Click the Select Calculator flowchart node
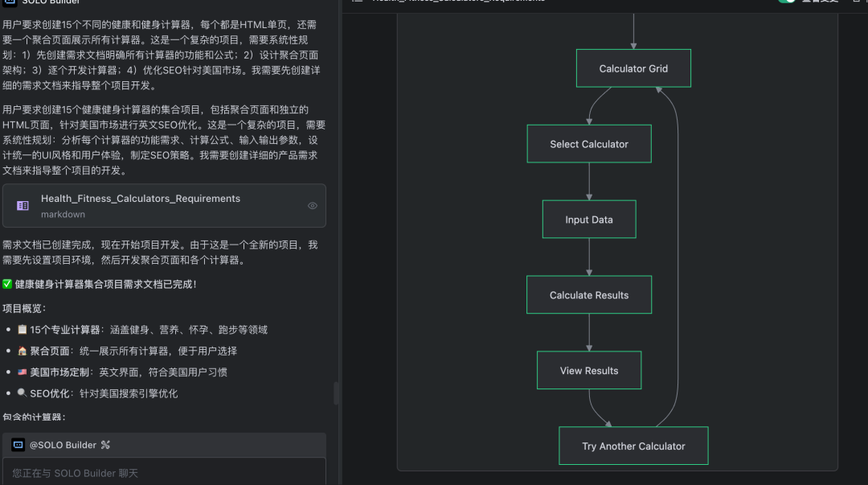This screenshot has width=868, height=485. 588,144
